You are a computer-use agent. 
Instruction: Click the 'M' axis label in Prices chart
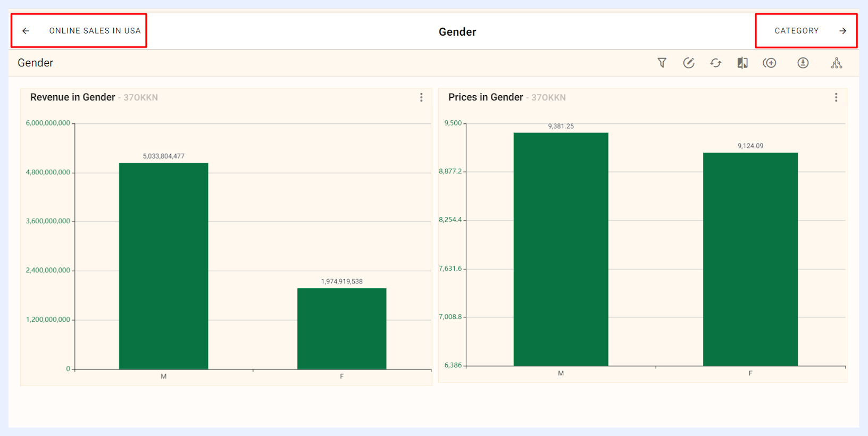[x=561, y=374]
